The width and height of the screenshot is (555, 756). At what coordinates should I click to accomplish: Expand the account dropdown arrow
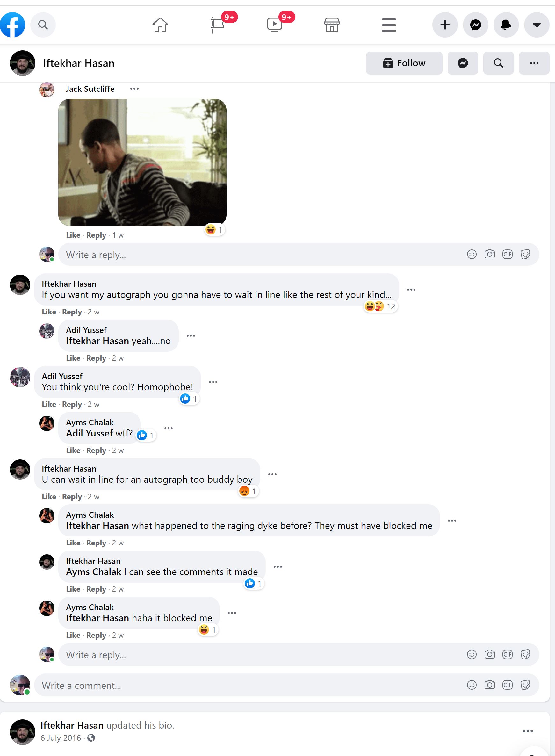(x=537, y=25)
